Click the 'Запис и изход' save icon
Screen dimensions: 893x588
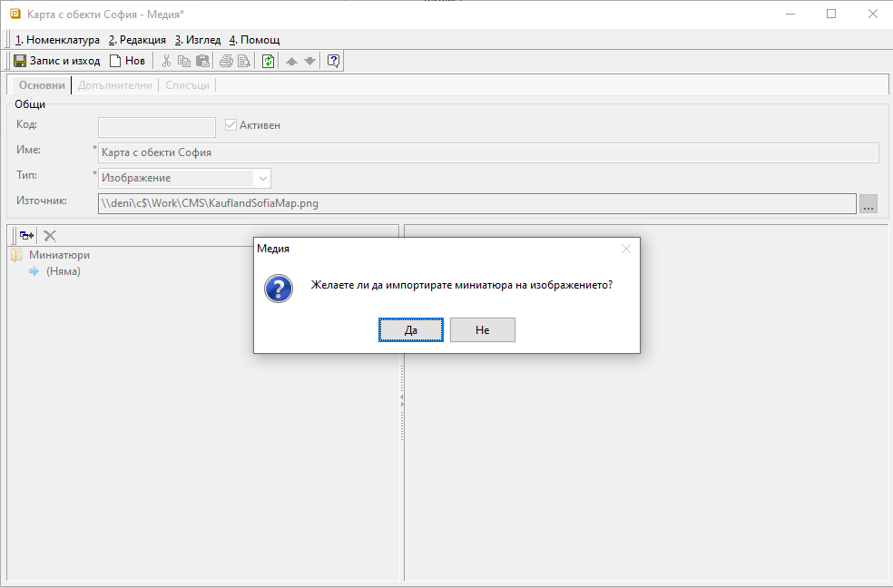coord(20,61)
